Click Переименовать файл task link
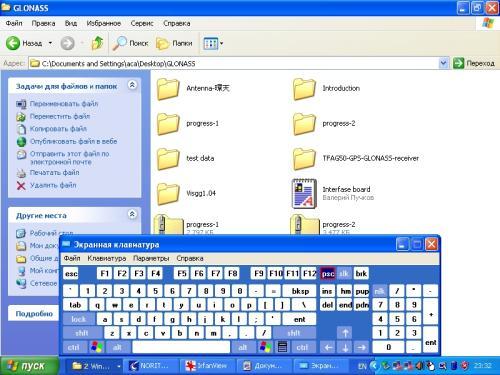Image resolution: width=500 pixels, height=375 pixels. [x=64, y=104]
